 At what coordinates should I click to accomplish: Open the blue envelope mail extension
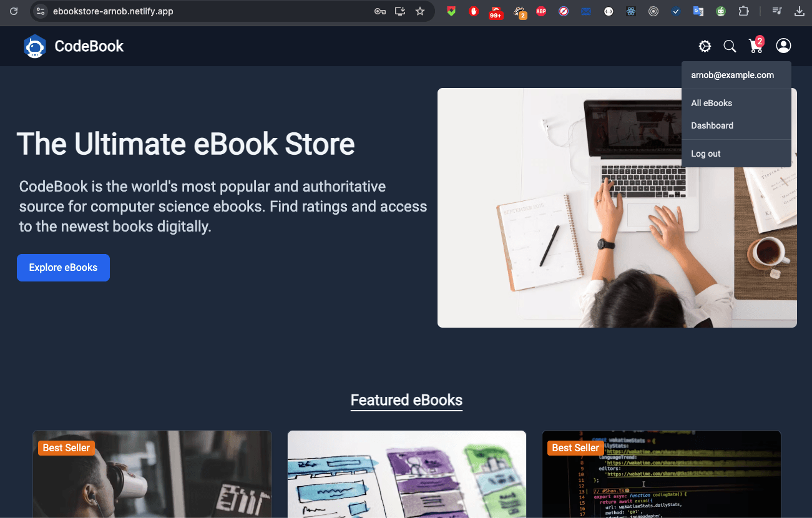pos(585,11)
